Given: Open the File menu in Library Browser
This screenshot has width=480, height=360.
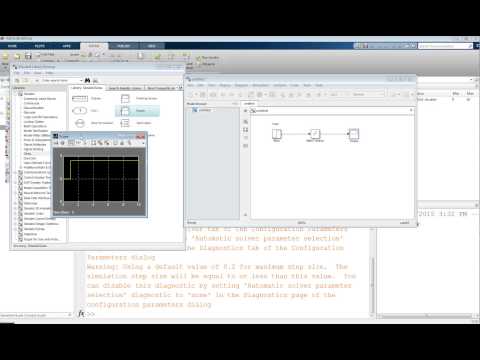Looking at the screenshot, I should [x=16, y=73].
